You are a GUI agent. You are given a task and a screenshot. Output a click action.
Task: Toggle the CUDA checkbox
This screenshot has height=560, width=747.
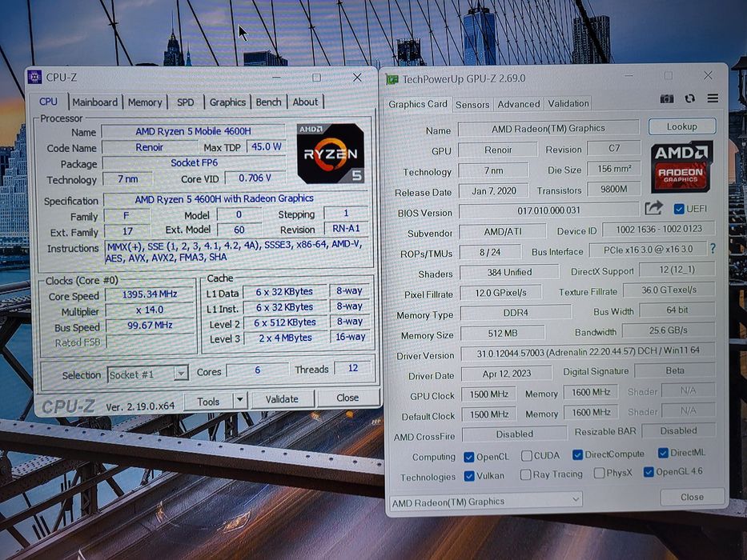[527, 456]
